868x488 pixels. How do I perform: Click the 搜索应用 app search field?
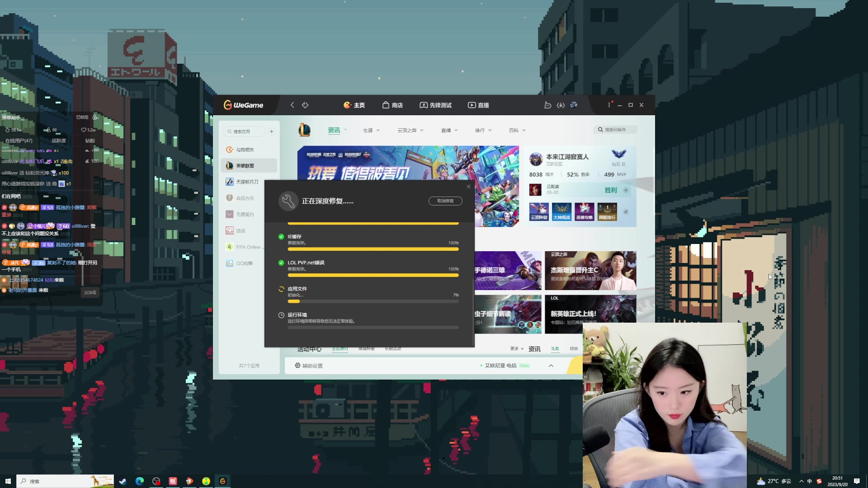244,131
